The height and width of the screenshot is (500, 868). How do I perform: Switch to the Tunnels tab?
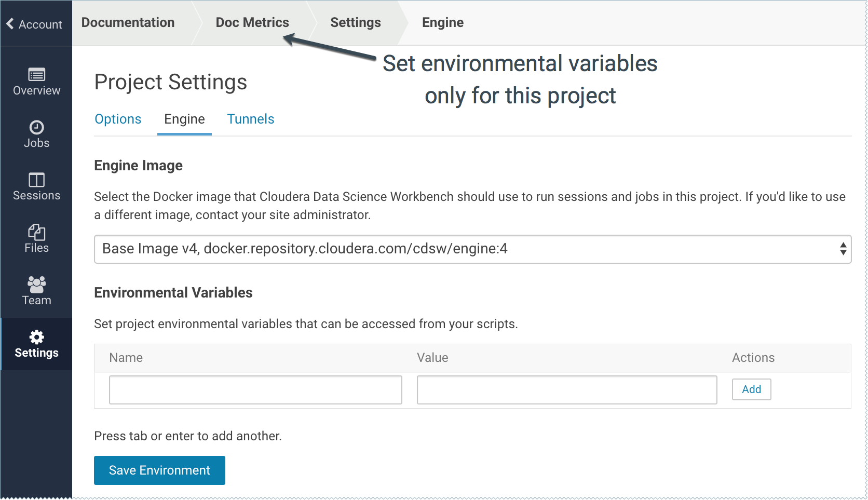pyautogui.click(x=251, y=119)
